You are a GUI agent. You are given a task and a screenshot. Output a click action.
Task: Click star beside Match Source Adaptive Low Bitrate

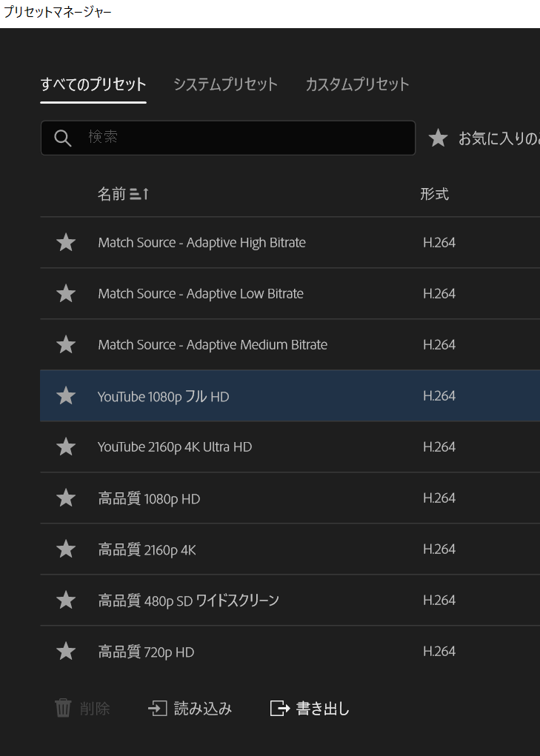pyautogui.click(x=66, y=294)
